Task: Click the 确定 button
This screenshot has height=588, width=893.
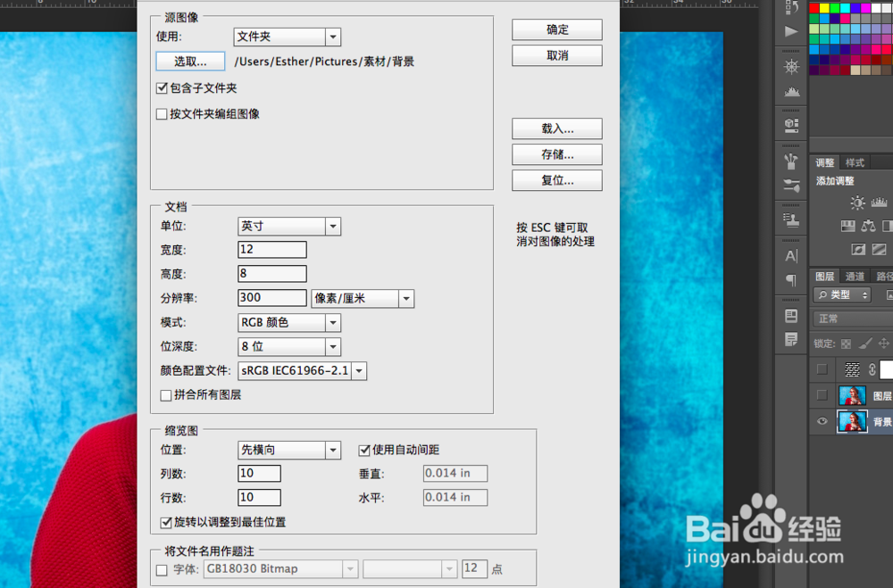Action: tap(557, 29)
